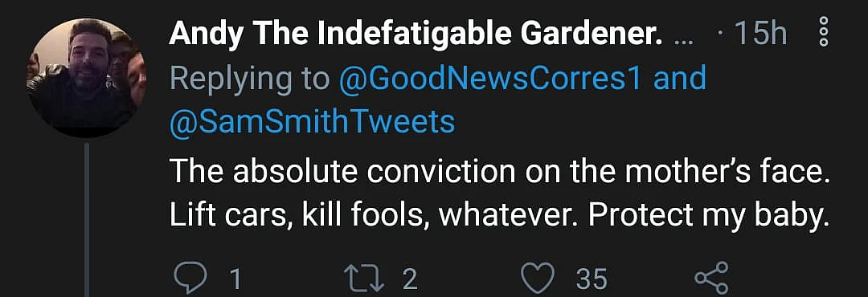Click the 15h timestamp
Image resolution: width=868 pixels, height=297 pixels.
tap(759, 35)
